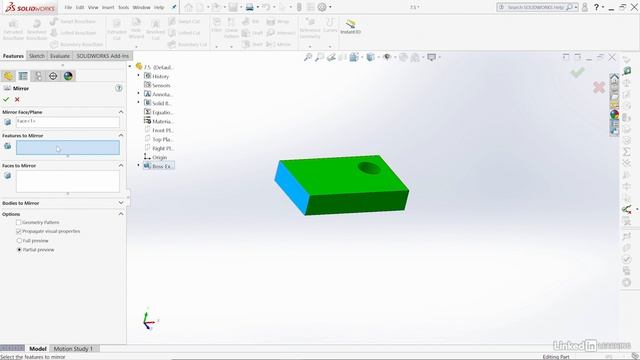This screenshot has width=640, height=360.
Task: Open the DisplayManager color sphere tab
Action: [x=68, y=76]
